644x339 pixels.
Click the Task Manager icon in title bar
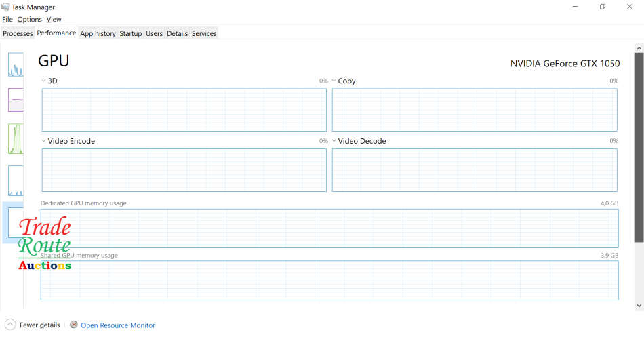(x=6, y=7)
